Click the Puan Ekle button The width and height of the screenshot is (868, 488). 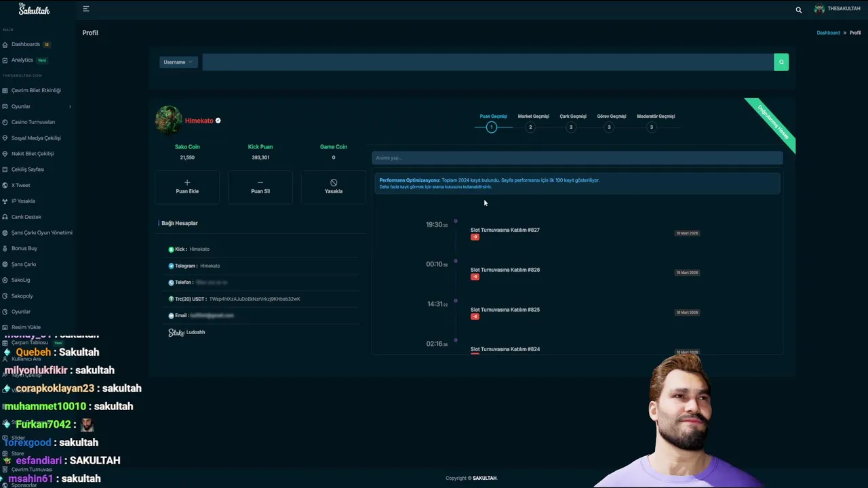pyautogui.click(x=187, y=186)
